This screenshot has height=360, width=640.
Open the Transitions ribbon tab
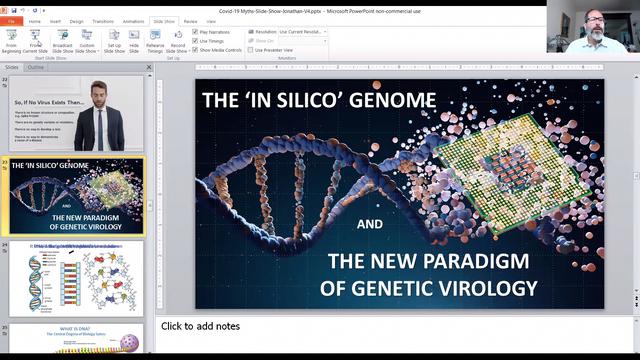point(103,21)
